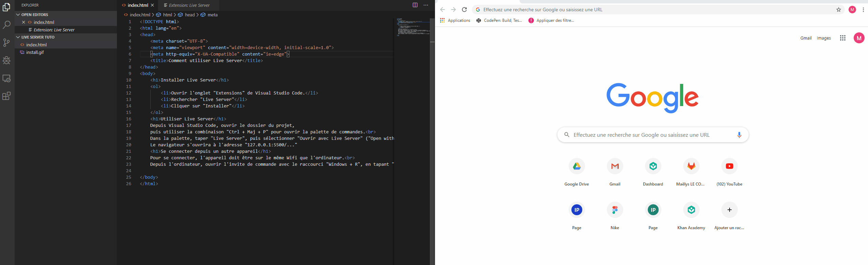Open the editor More Actions ellipsis menu
Screen dimensions: 868x265
coord(426,5)
